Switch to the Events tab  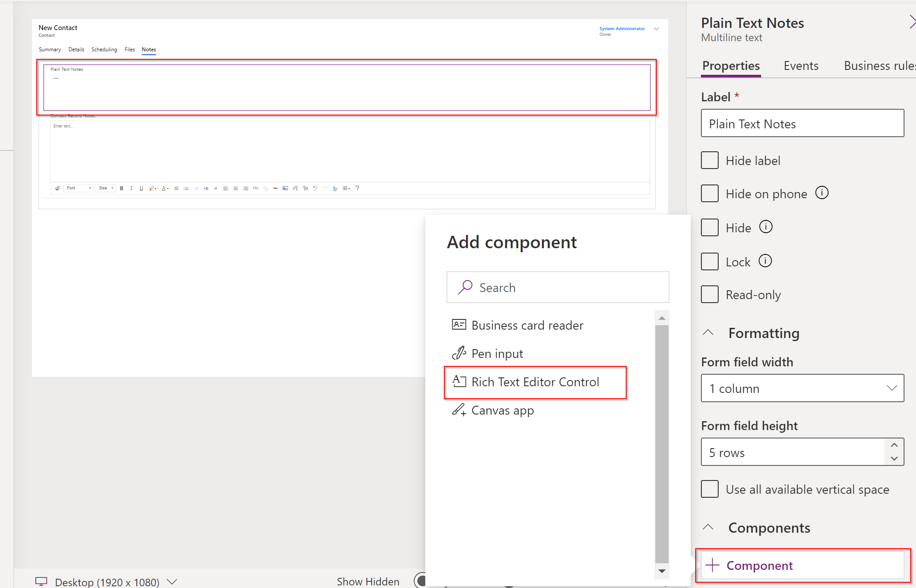click(x=801, y=65)
